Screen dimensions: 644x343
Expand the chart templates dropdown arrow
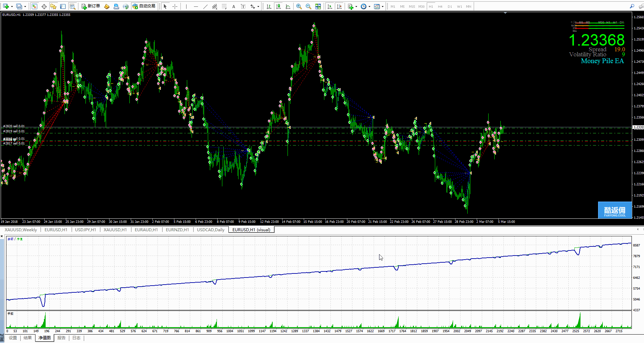coord(382,6)
